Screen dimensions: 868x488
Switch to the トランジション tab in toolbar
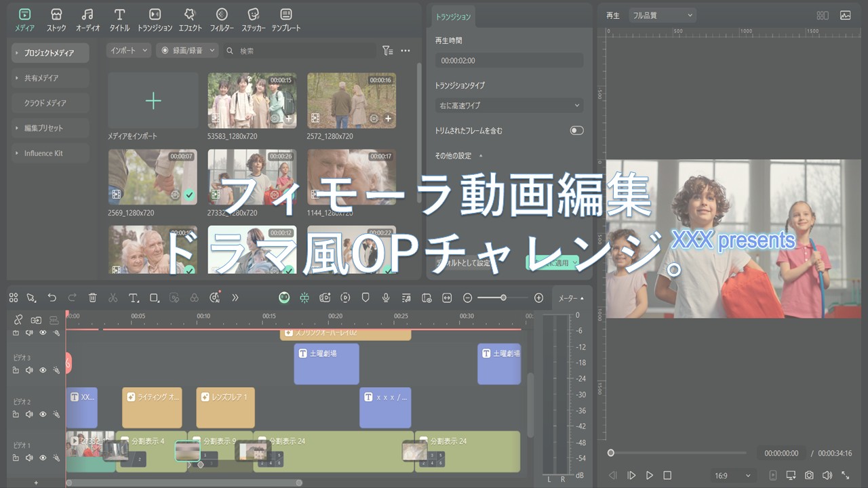(x=155, y=20)
